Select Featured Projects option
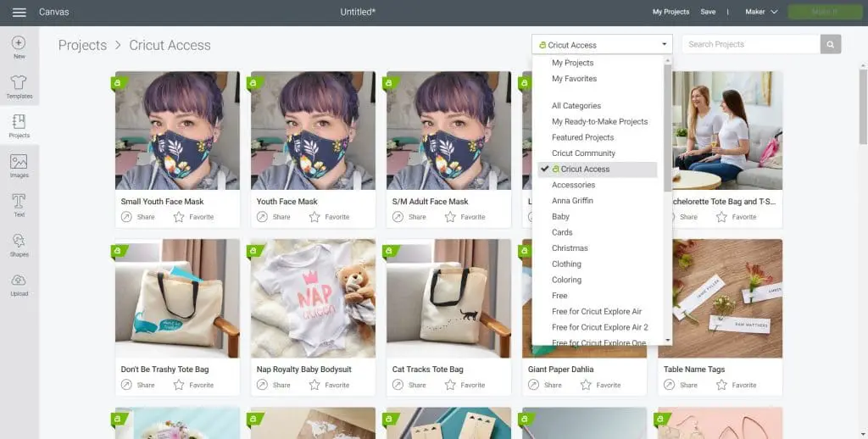Screen dimensions: 868x439 pos(582,137)
